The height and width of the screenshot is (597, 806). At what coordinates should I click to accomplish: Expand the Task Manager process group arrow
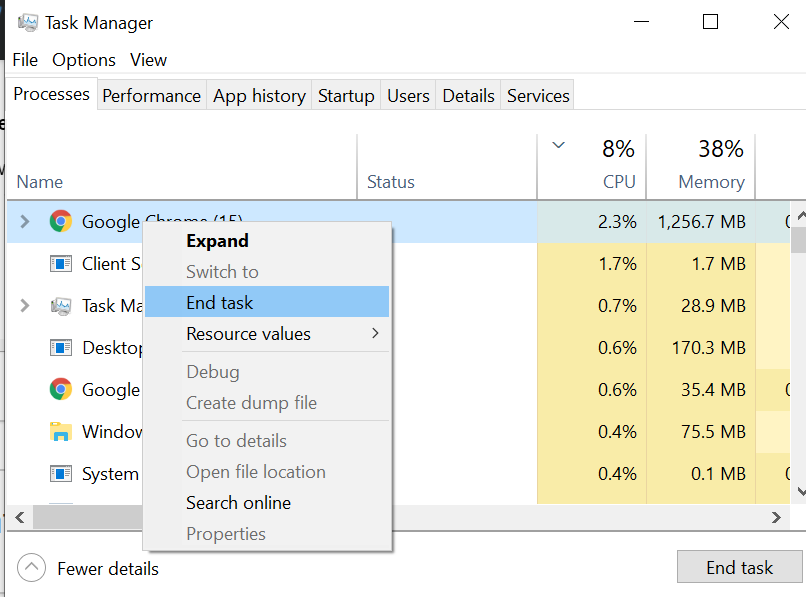click(x=25, y=306)
